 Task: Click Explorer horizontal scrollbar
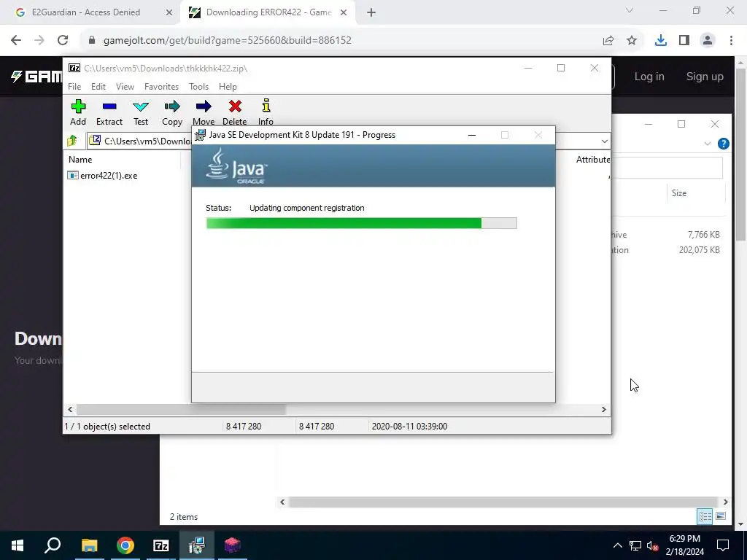pos(503,502)
